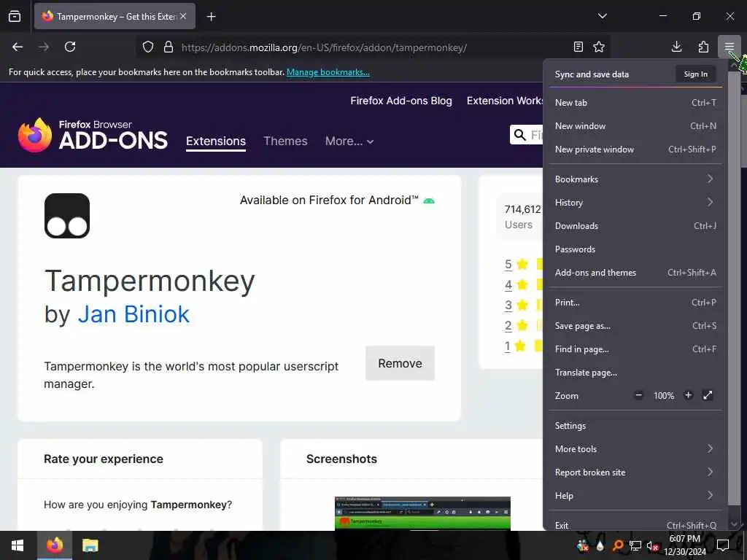This screenshot has width=747, height=560.
Task: Click the taskbar clock
Action: (684, 545)
